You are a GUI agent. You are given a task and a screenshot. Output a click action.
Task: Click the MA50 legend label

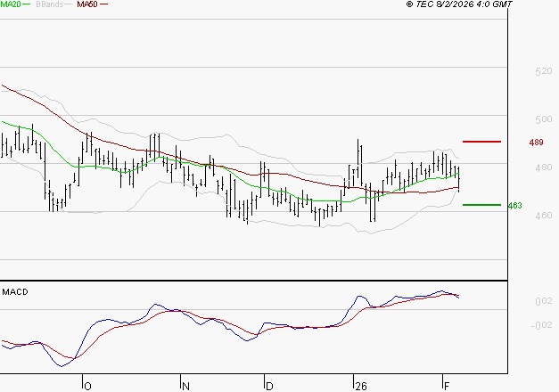87,4
